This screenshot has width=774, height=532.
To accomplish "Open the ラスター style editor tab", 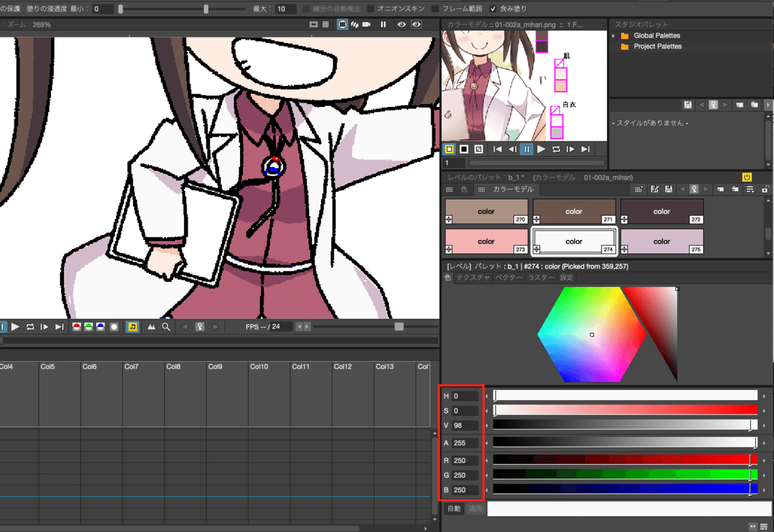I will (x=541, y=278).
